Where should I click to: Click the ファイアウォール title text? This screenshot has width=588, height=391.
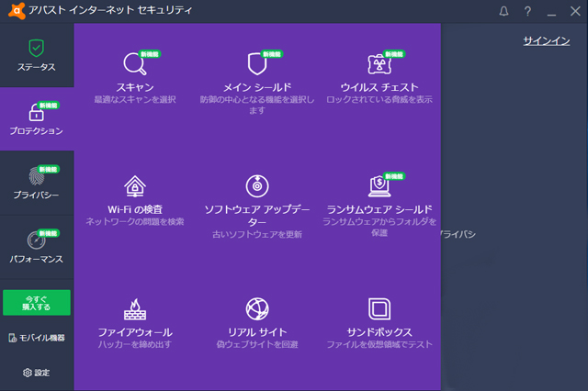tap(135, 332)
